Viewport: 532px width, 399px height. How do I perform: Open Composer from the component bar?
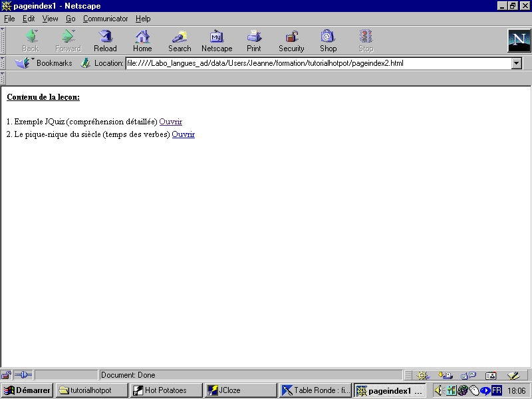pos(513,375)
